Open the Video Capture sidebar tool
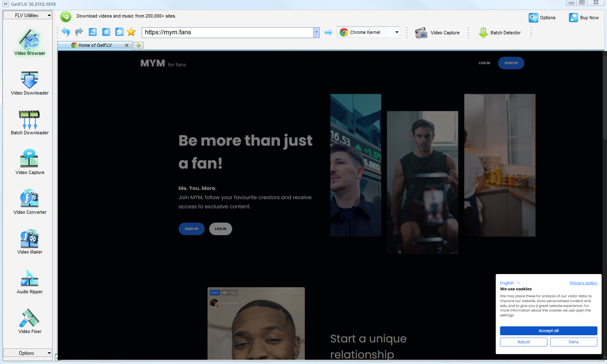Viewport: 607px width, 364px height. (x=30, y=162)
